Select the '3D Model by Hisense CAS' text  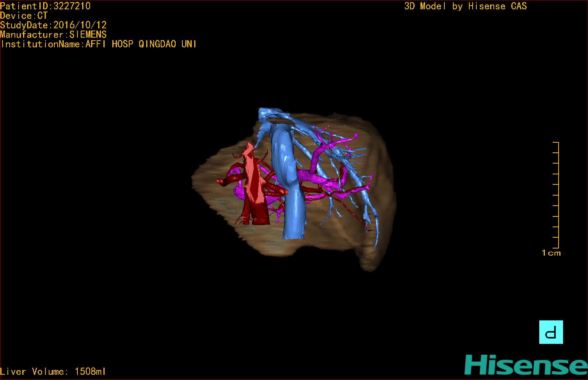coord(466,6)
